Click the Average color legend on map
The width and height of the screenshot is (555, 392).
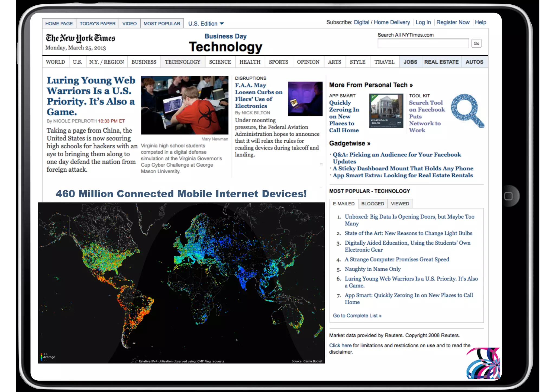point(48,357)
